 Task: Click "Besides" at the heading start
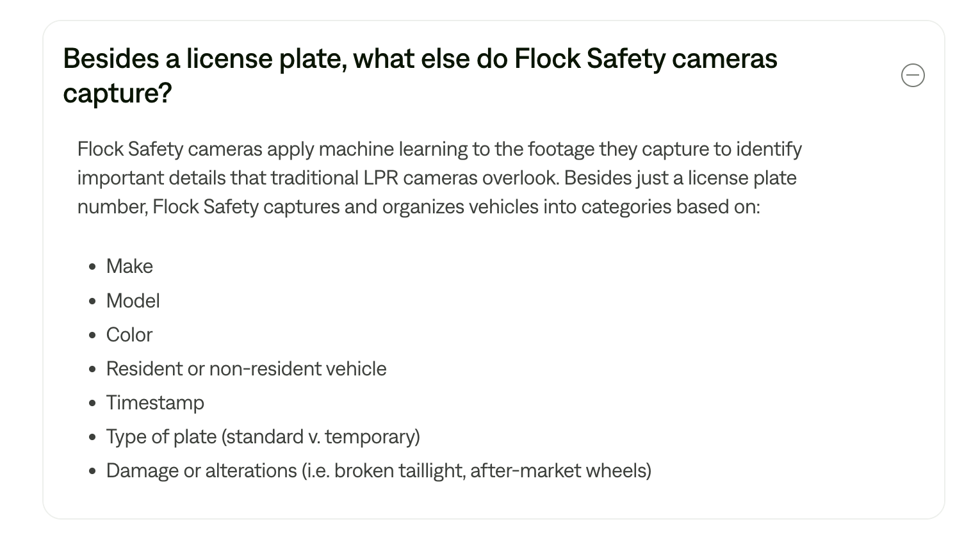click(x=111, y=60)
